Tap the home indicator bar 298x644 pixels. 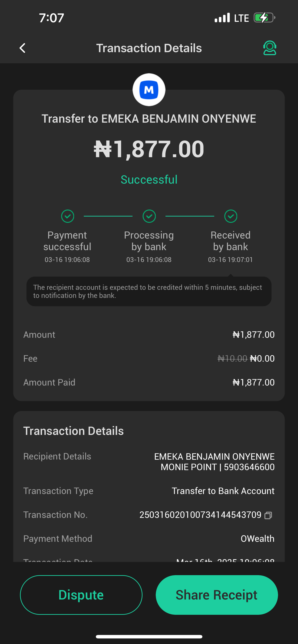[x=149, y=637]
